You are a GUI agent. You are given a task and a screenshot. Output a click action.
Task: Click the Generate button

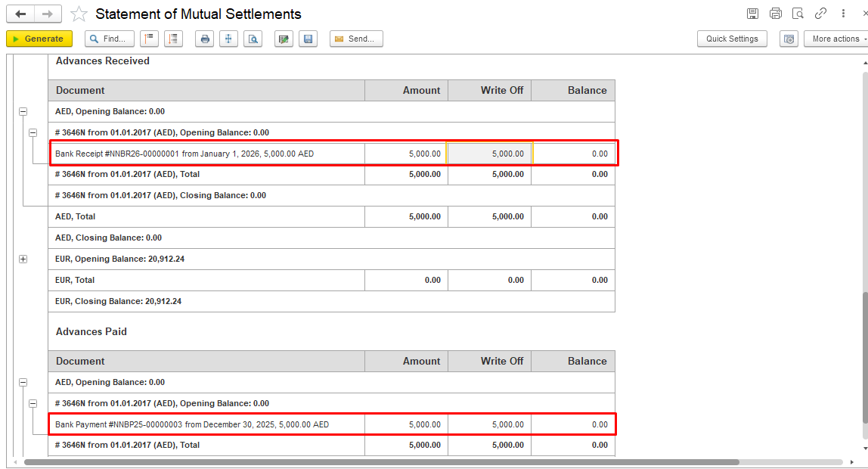pos(39,39)
